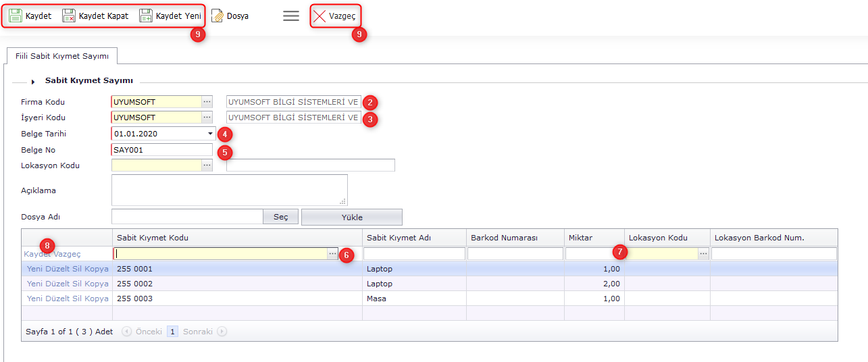Click inside the Belge No field
The image size is (868, 362).
click(x=161, y=149)
